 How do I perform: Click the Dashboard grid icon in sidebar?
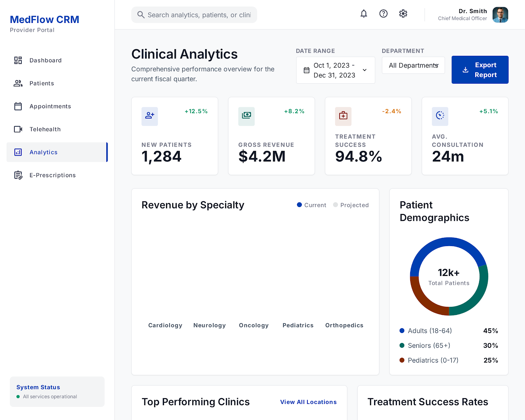click(18, 60)
